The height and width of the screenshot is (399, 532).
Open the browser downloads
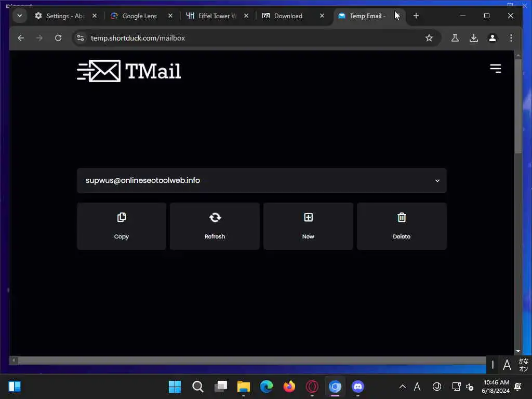[x=474, y=38]
